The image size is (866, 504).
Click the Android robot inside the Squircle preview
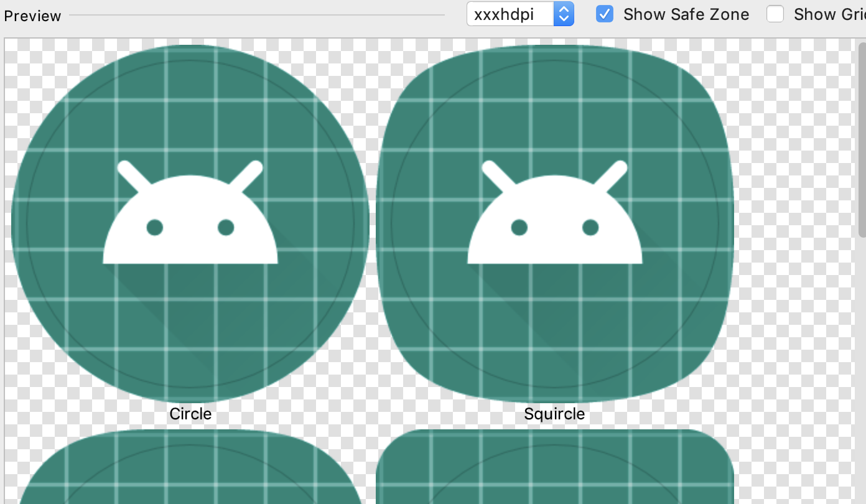(x=554, y=215)
